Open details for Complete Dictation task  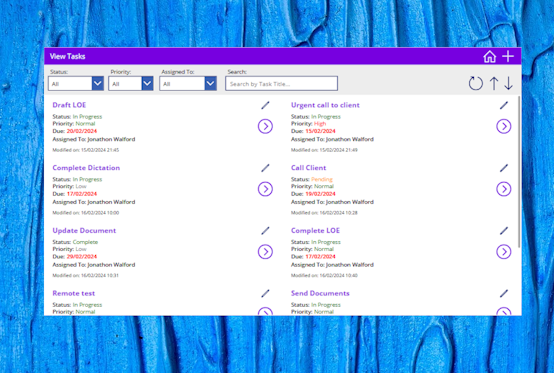click(265, 189)
